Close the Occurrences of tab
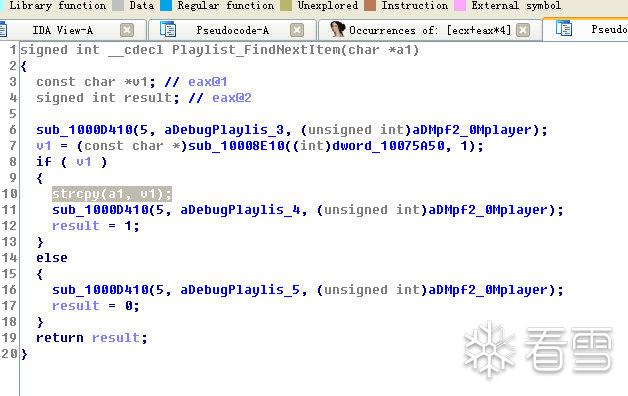 [523, 30]
